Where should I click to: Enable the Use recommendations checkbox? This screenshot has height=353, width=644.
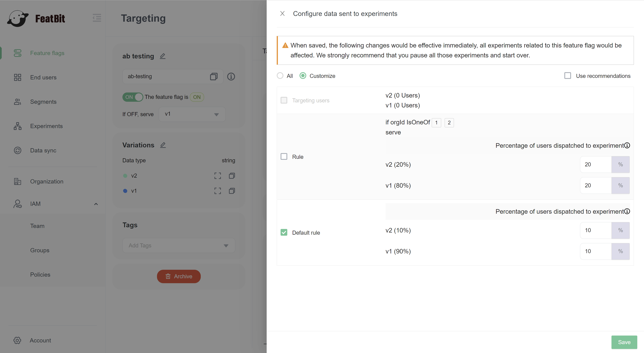click(x=568, y=76)
